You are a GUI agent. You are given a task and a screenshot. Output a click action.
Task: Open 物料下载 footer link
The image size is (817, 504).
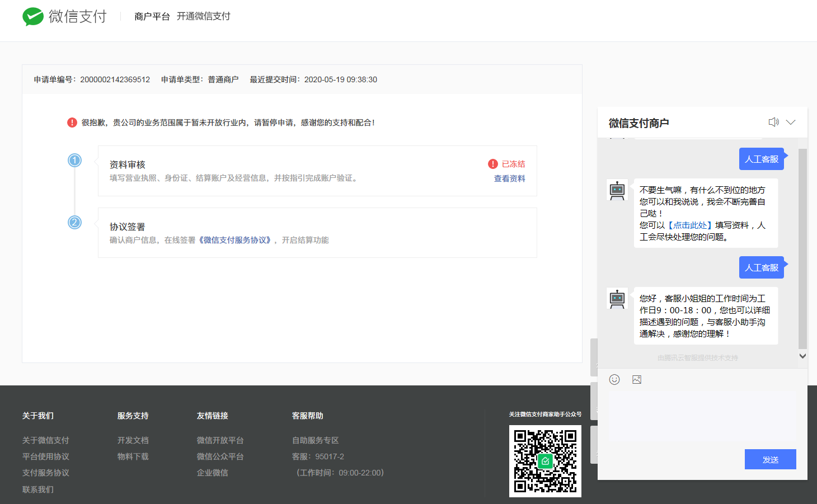(x=133, y=456)
